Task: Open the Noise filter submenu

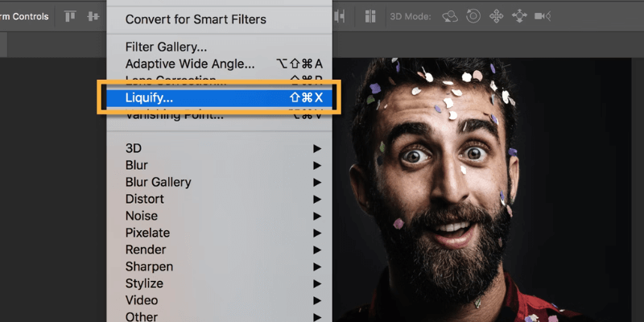Action: (142, 216)
